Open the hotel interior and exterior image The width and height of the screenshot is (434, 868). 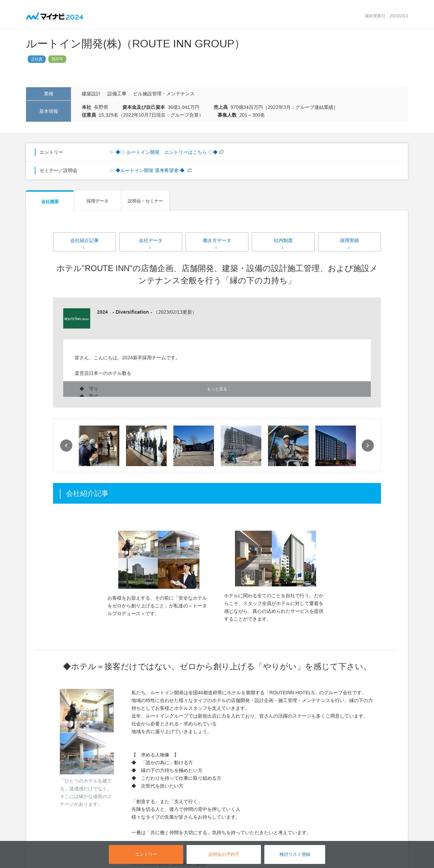275,558
